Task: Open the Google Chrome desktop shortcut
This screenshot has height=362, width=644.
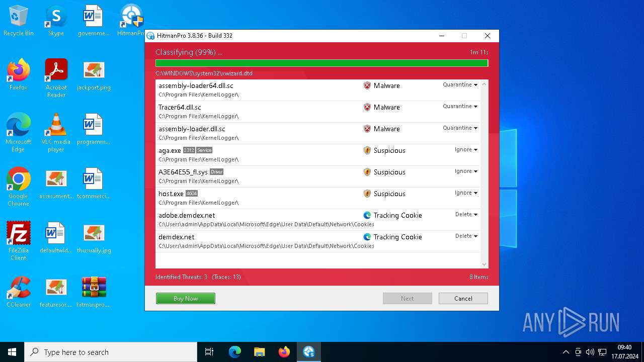Action: (19, 187)
